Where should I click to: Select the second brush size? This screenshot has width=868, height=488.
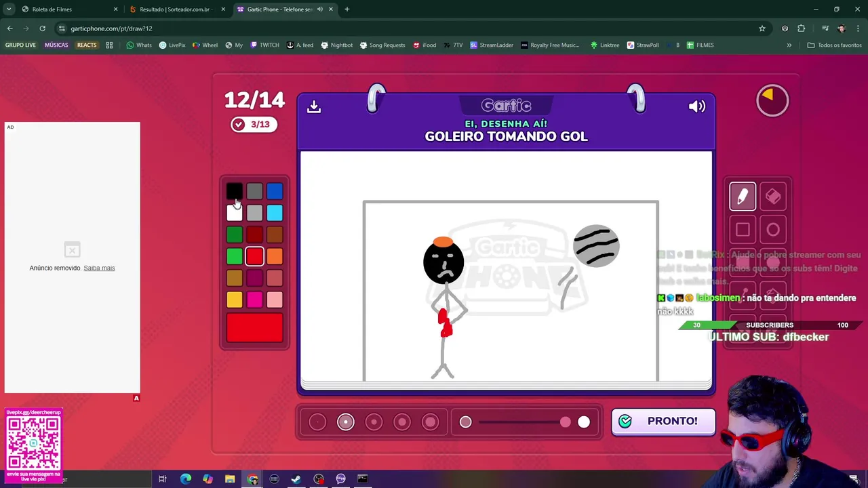pos(346,422)
